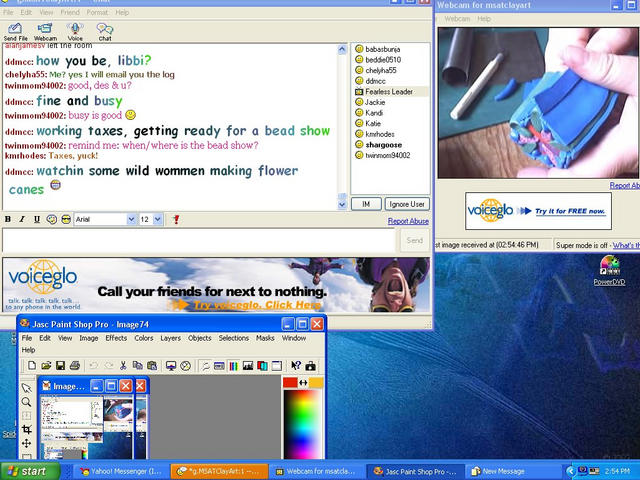Image resolution: width=640 pixels, height=480 pixels.
Task: Click chat log scrollbar up arrow
Action: [342, 49]
